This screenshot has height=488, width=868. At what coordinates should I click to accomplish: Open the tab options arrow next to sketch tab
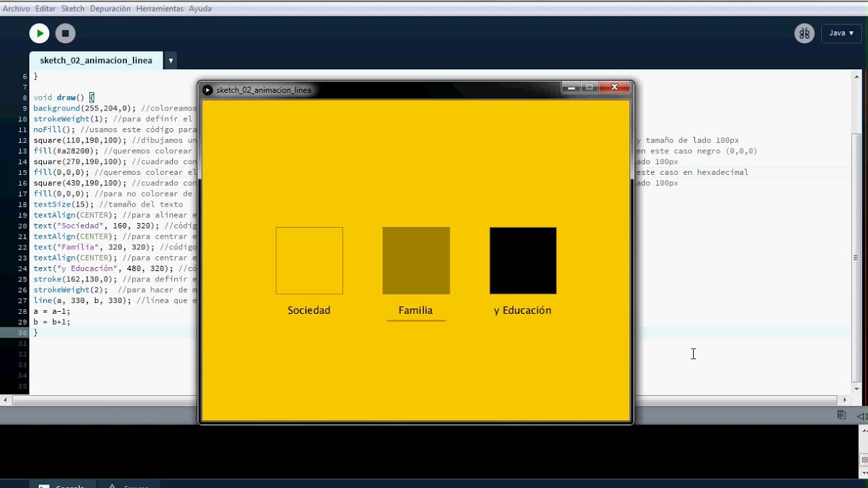[171, 60]
